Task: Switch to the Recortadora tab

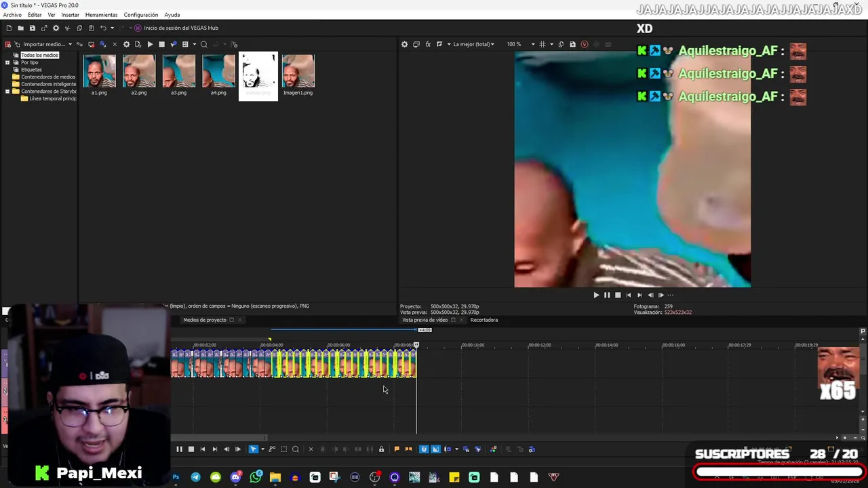Action: pyautogui.click(x=484, y=320)
